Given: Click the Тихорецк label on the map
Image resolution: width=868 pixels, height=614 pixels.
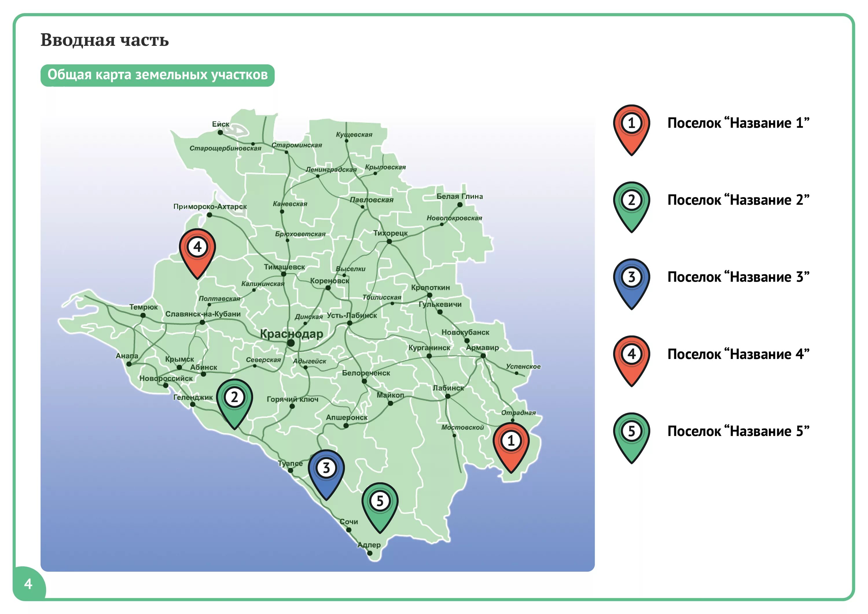Looking at the screenshot, I should [391, 233].
